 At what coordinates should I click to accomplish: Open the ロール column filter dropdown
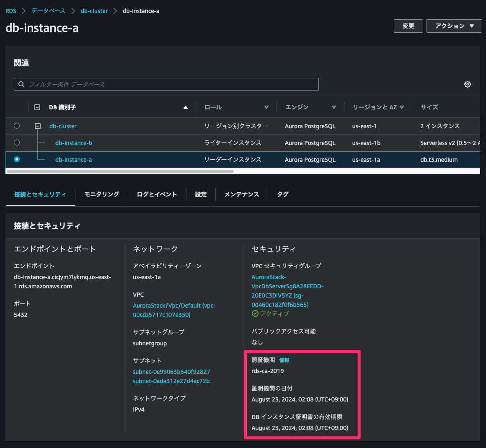click(266, 107)
